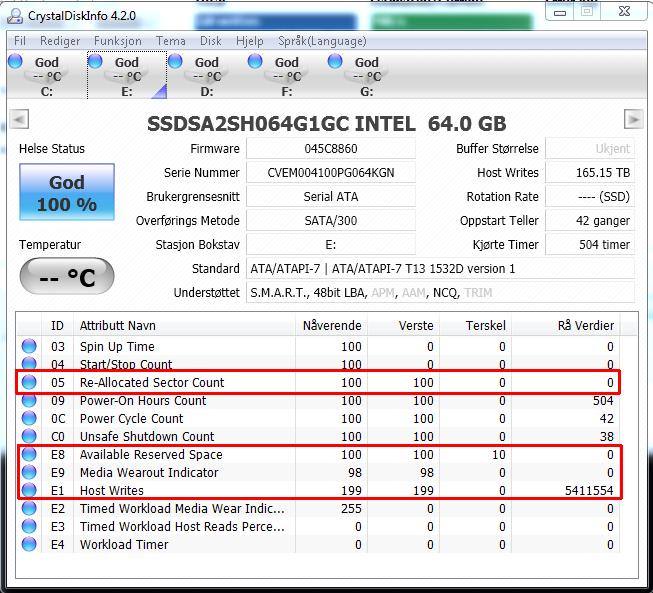Click status orb beside G: drive God label
The height and width of the screenshot is (593, 653).
pyautogui.click(x=335, y=61)
